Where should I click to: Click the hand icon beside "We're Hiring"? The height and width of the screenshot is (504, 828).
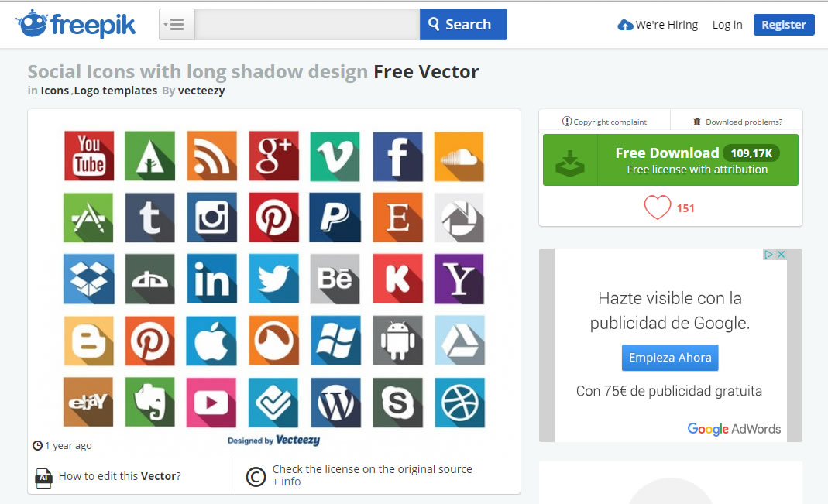point(625,24)
